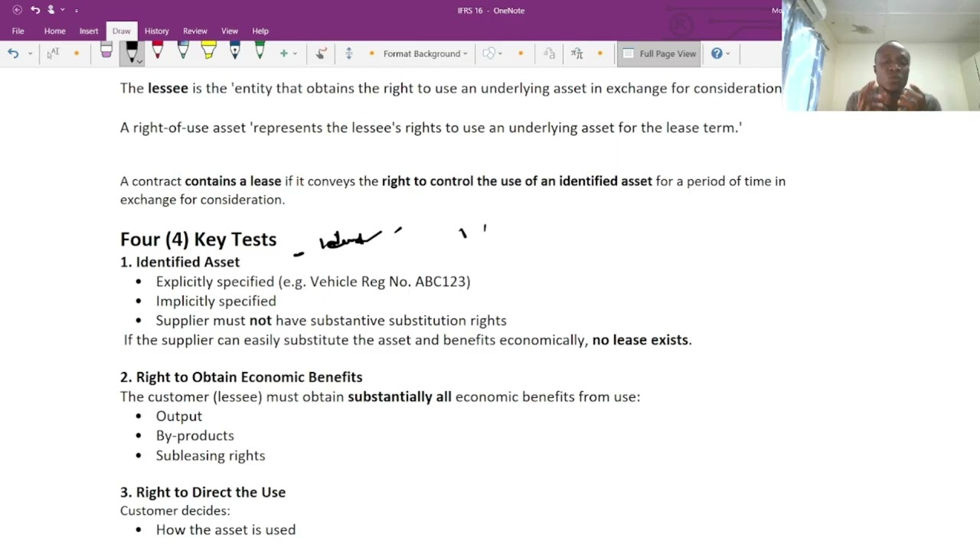
Task: Click the 'How the asset is used' bullet
Action: pos(226,530)
